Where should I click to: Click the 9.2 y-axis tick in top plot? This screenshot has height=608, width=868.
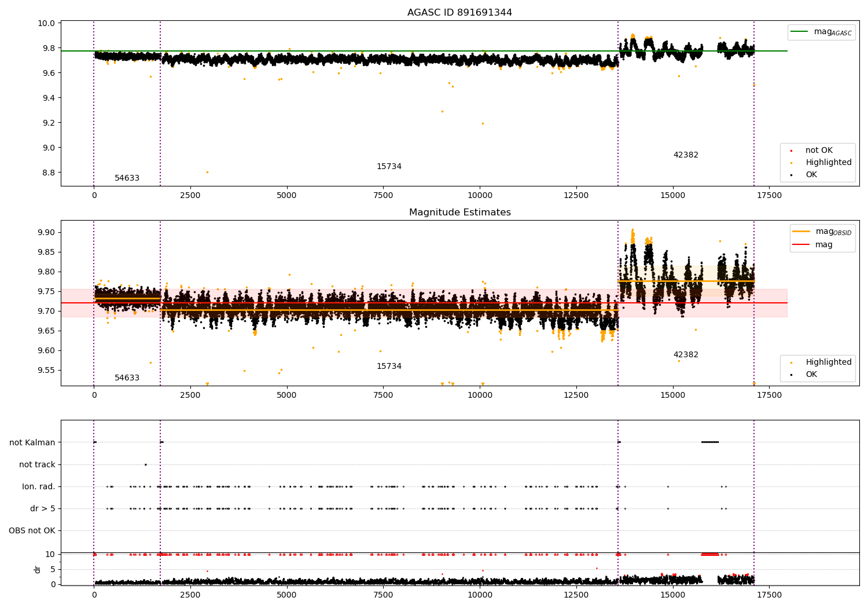pos(50,123)
